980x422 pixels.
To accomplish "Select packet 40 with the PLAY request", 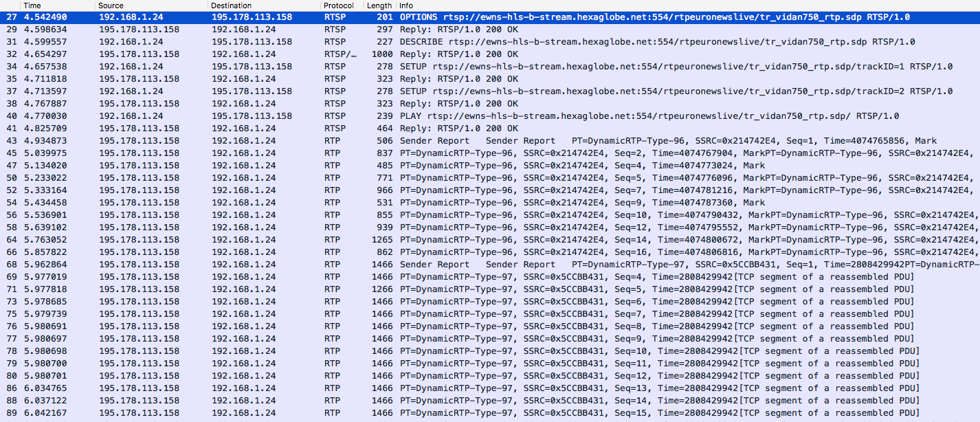I will [490, 116].
